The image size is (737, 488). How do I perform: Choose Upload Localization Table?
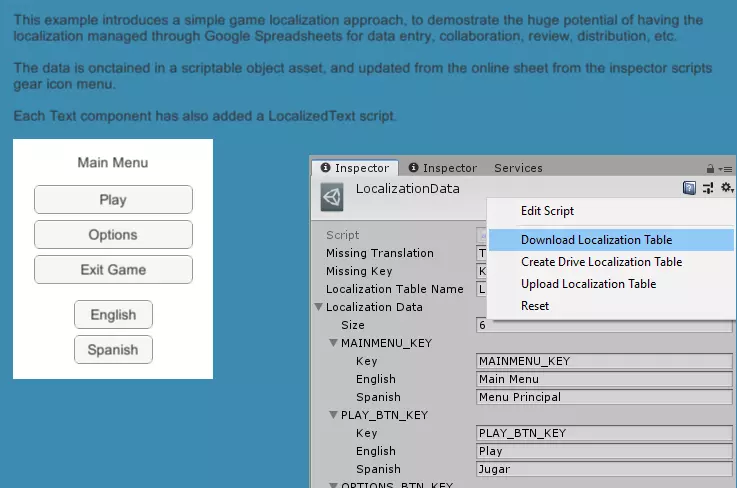(611, 284)
